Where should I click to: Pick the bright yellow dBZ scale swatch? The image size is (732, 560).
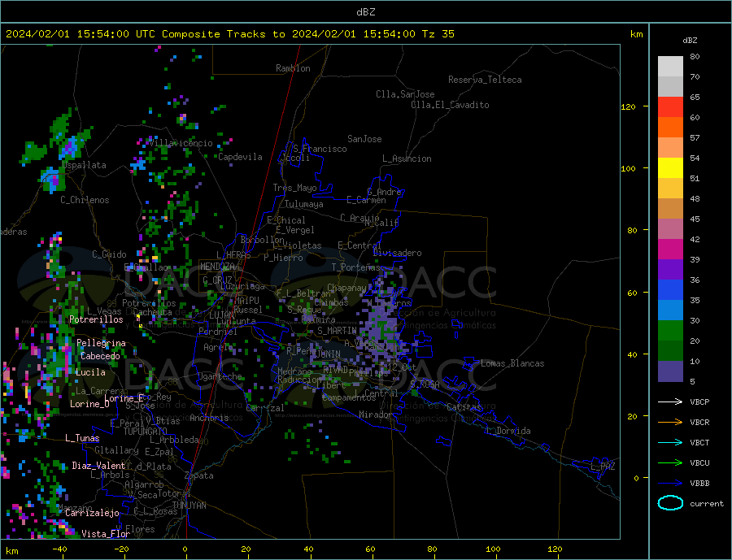(670, 168)
